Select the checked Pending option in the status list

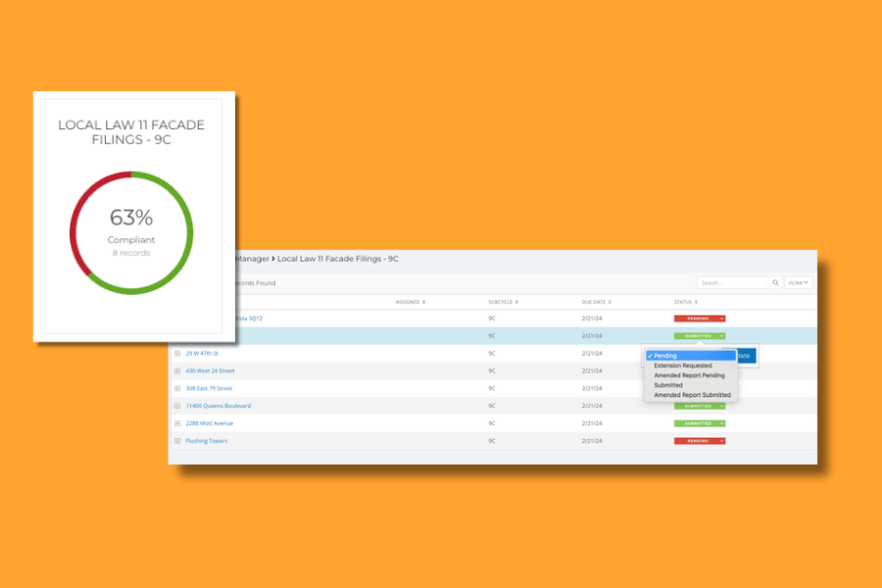pyautogui.click(x=691, y=356)
